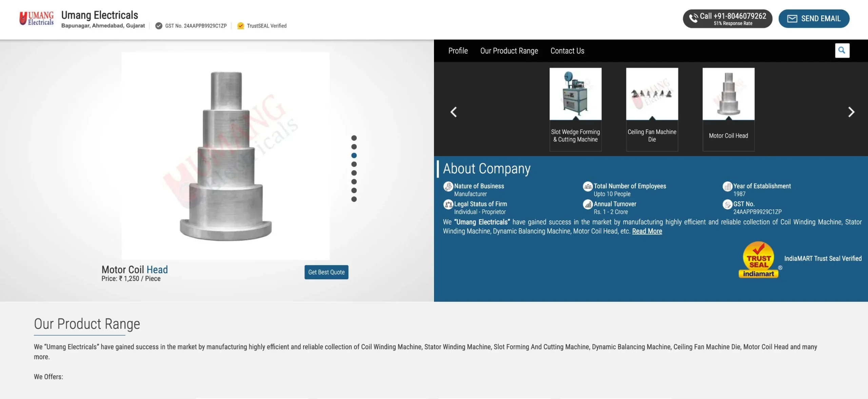Click the envelope icon in SEND EMAIL button
Image resolution: width=868 pixels, height=399 pixels.
coord(793,19)
